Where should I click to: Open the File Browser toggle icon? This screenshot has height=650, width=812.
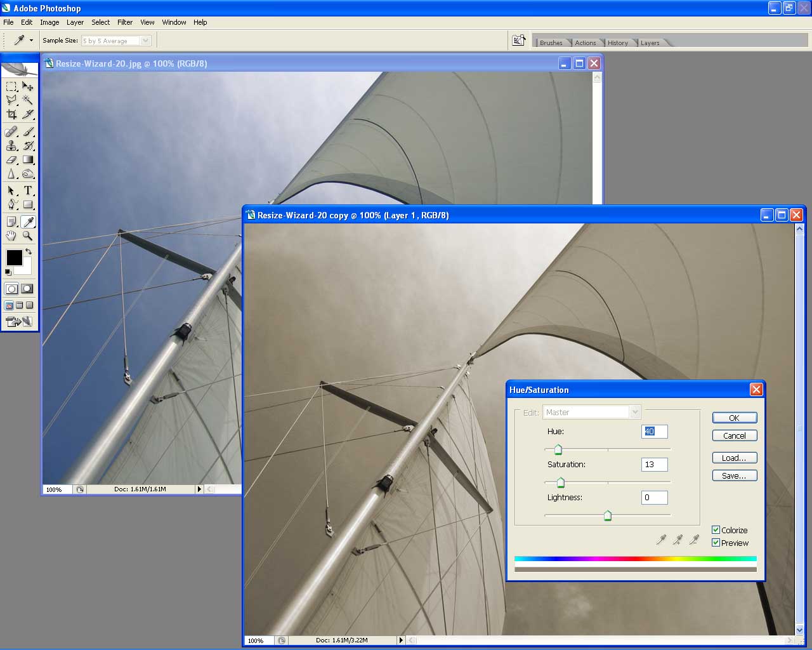(519, 40)
